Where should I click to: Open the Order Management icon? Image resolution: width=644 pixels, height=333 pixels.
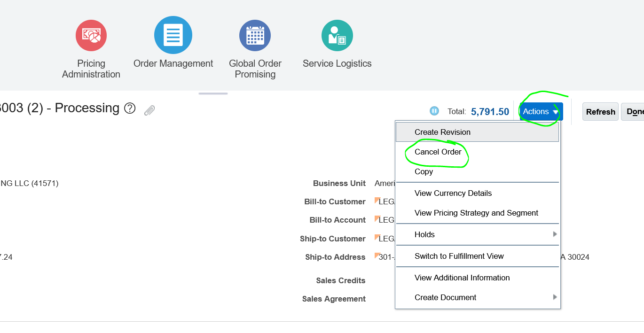pos(173,35)
